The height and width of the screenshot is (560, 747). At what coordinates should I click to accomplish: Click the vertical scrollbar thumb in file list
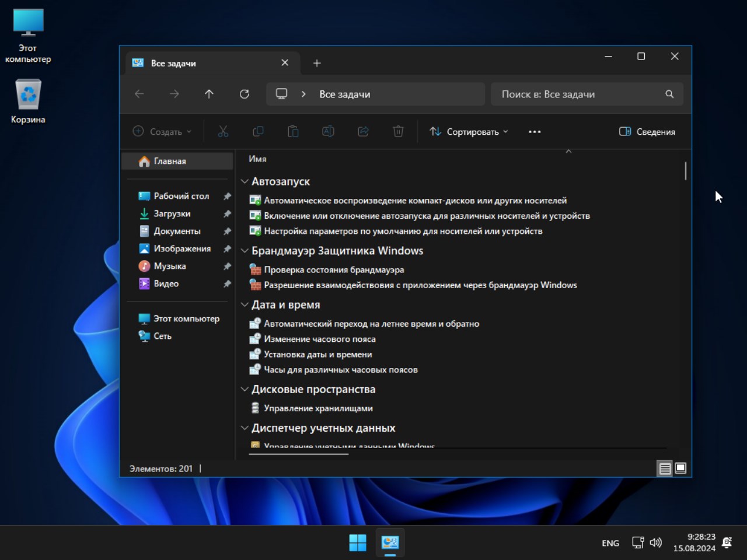coord(685,171)
